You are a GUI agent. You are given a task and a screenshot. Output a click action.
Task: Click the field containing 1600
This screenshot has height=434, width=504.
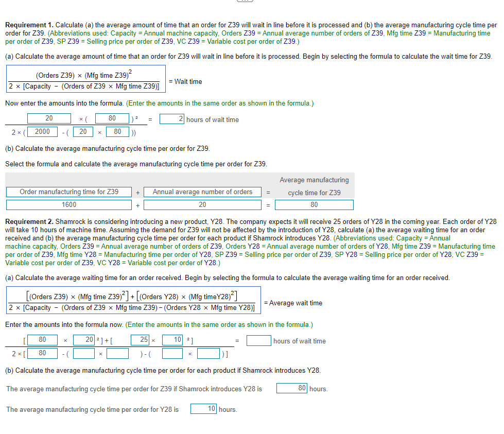click(68, 204)
